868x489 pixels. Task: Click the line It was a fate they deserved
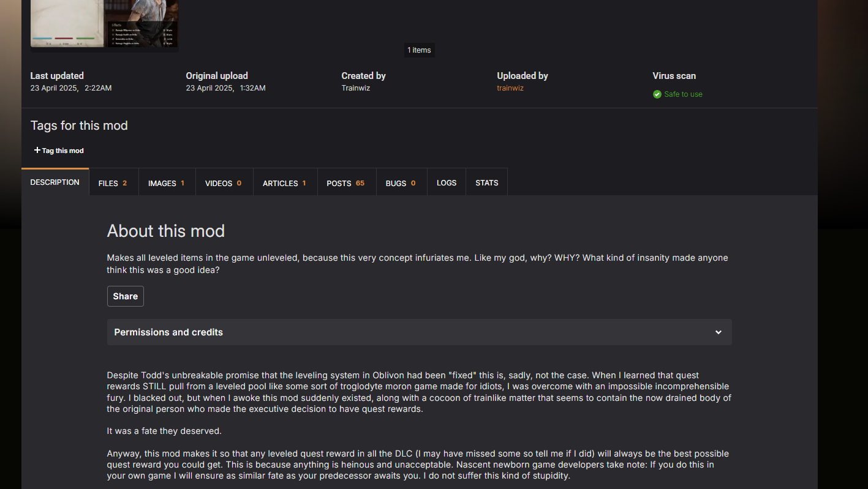point(164,431)
